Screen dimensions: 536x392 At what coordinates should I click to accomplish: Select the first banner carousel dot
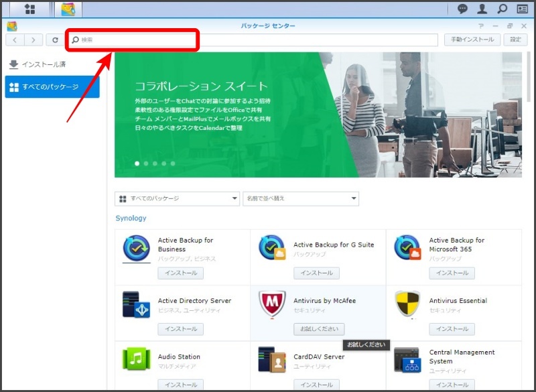pos(137,164)
